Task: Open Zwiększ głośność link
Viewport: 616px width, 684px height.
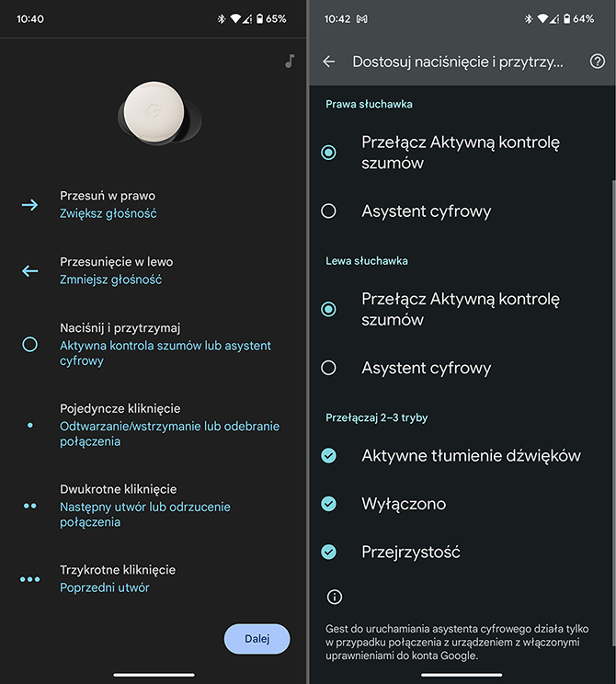Action: point(108,213)
